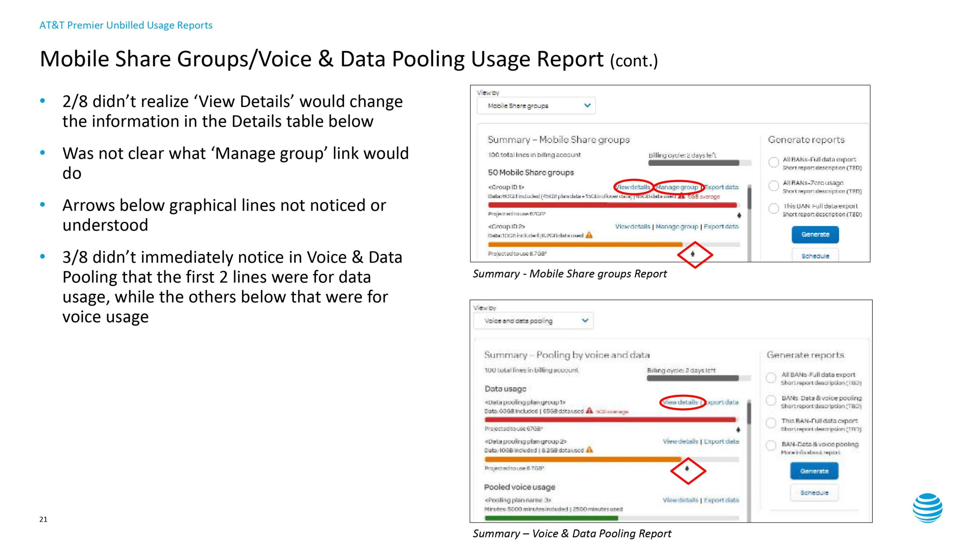
Task: Click chevron arrow of Mobile Share groups dropdown
Action: pyautogui.click(x=587, y=105)
